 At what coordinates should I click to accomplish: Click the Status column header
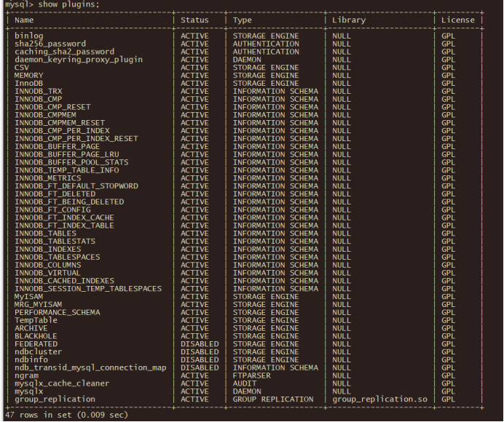[x=194, y=20]
